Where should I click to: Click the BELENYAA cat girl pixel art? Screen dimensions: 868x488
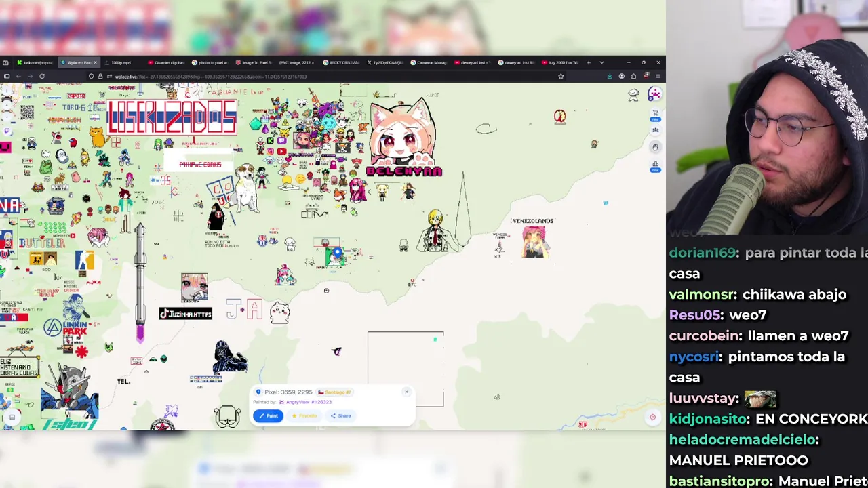[403, 138]
